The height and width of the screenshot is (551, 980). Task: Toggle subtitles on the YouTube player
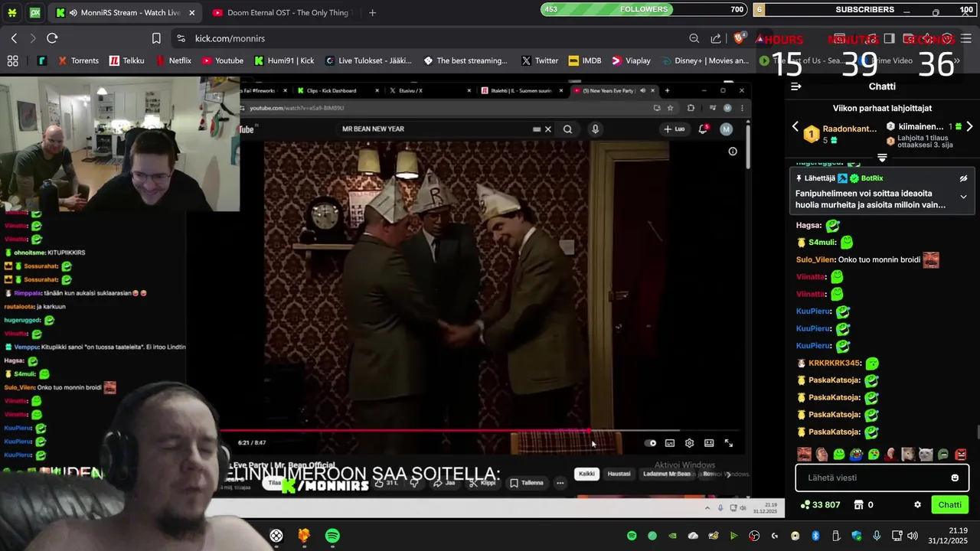tap(670, 443)
